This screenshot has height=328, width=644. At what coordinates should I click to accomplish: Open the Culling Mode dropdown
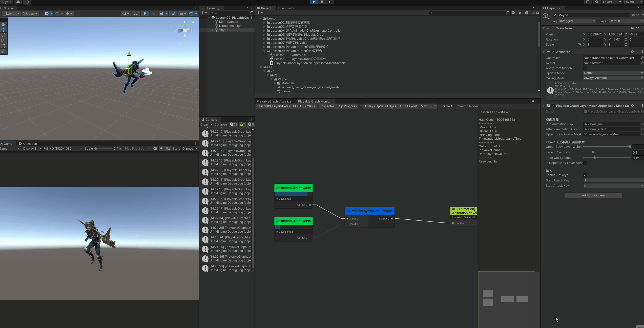coord(613,78)
